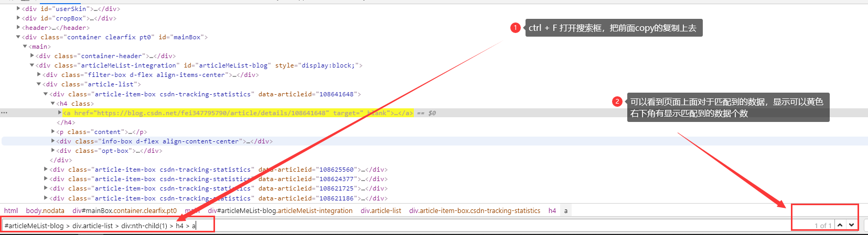Click the previous match up-arrow in search bar
The height and width of the screenshot is (235, 868).
[840, 225]
